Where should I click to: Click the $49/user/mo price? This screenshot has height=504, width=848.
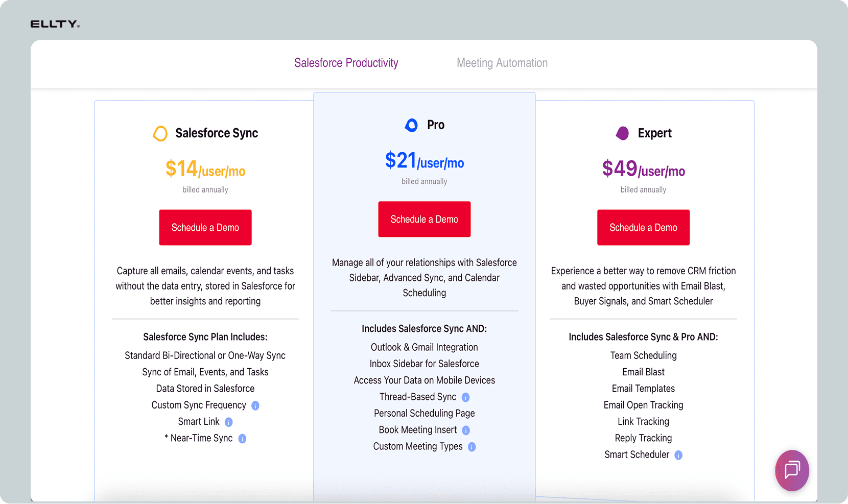[x=644, y=169]
